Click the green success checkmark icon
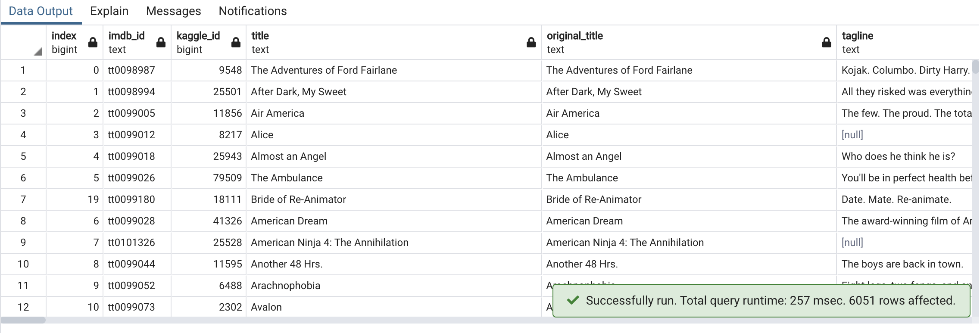 [573, 300]
